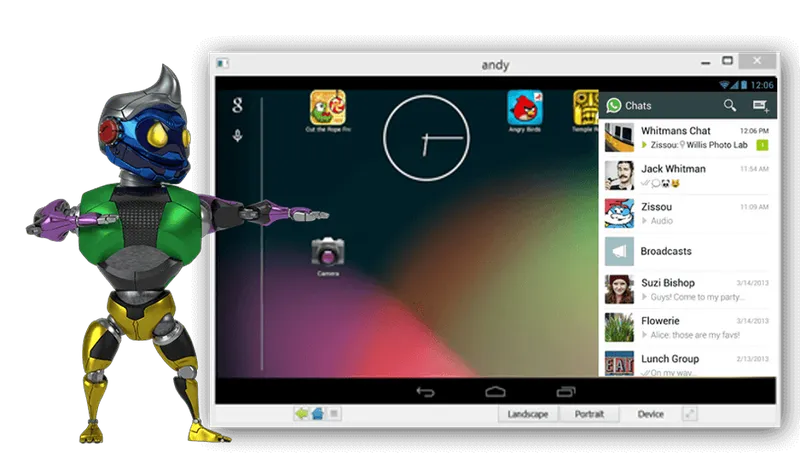Click Suzi Bishop's profile photo
The height and width of the screenshot is (469, 800).
pos(619,289)
